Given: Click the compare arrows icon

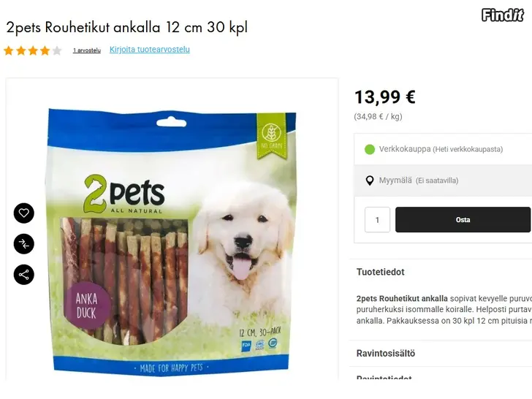Looking at the screenshot, I should [23, 243].
